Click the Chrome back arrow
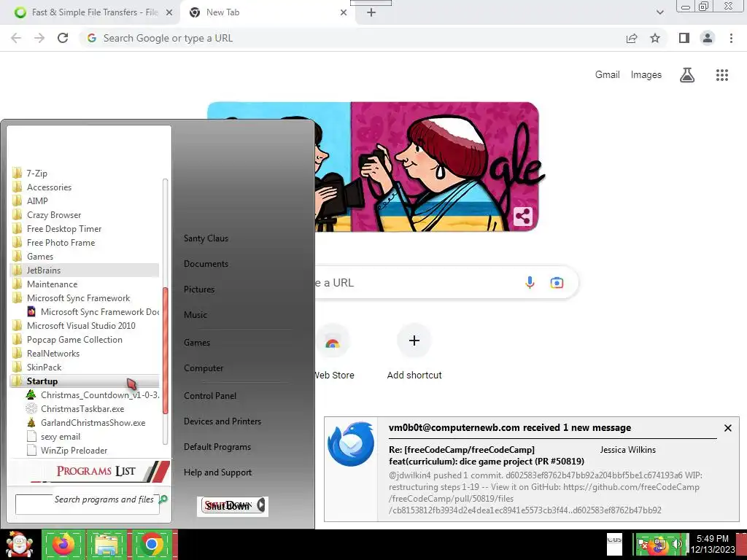The height and width of the screenshot is (560, 747). pos(16,38)
